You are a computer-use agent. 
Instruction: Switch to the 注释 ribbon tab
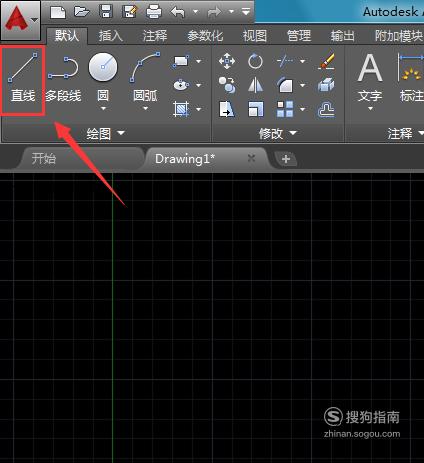(x=154, y=36)
